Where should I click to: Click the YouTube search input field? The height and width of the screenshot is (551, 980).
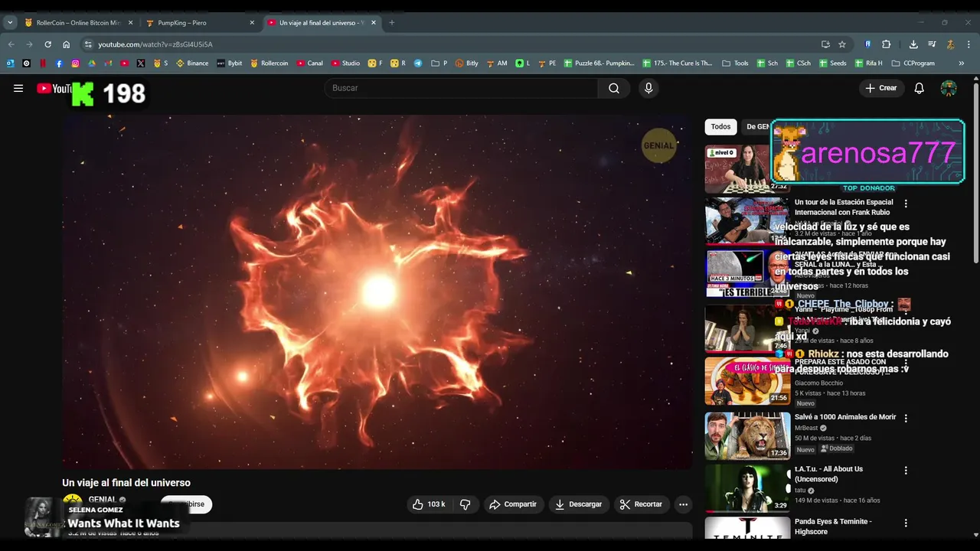tap(461, 88)
